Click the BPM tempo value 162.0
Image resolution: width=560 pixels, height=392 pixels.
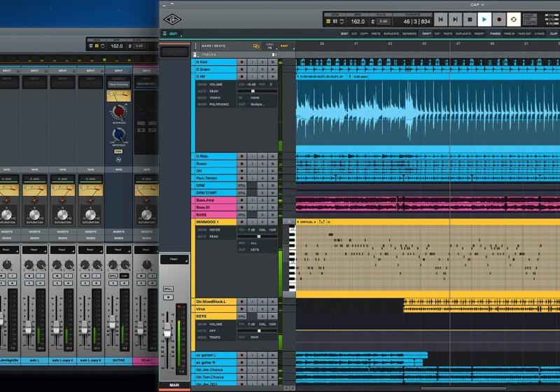coord(358,22)
